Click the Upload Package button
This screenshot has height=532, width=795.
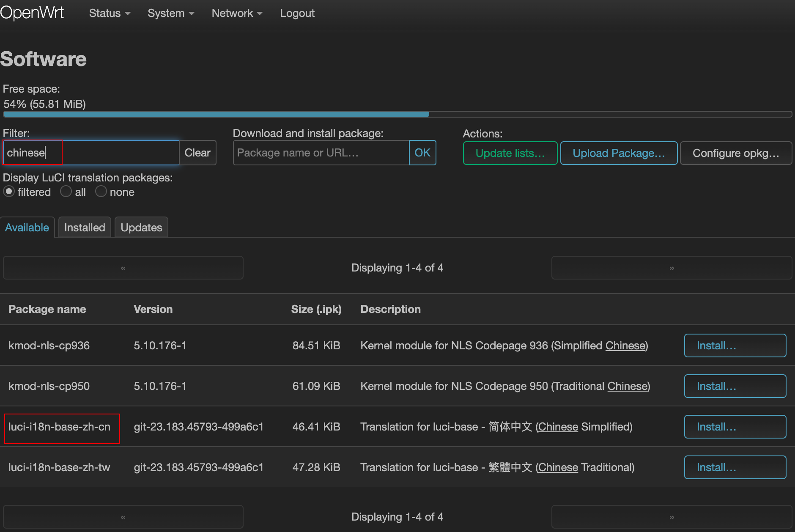pos(619,153)
